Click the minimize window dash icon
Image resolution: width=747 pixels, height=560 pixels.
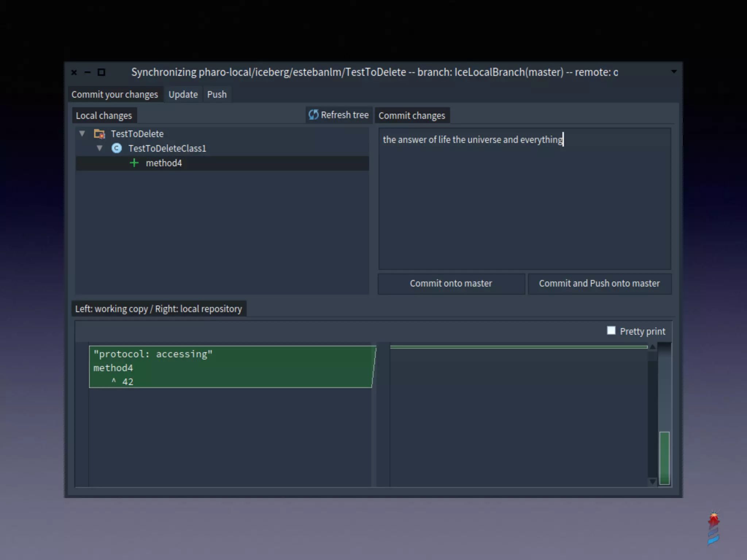[x=88, y=72]
